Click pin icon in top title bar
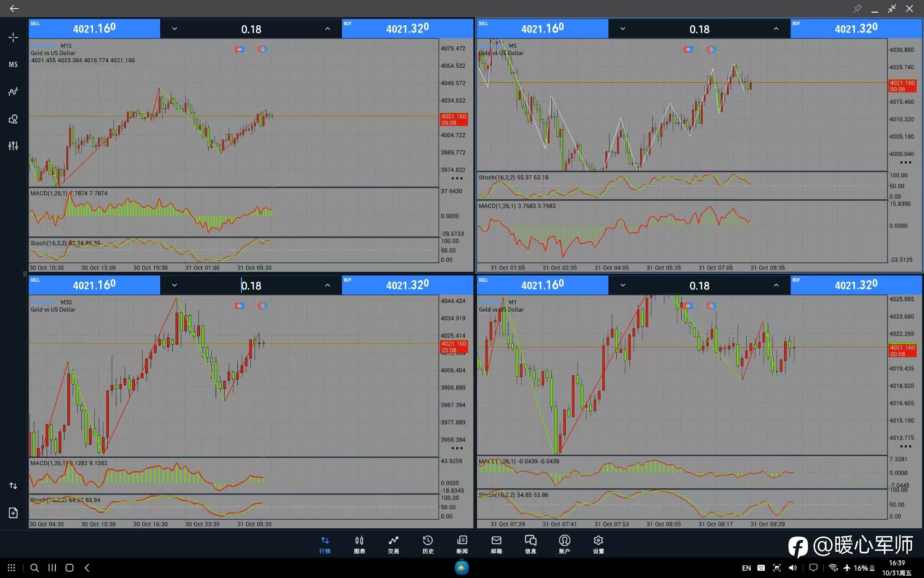Screen dimensions: 924x578 pos(857,9)
